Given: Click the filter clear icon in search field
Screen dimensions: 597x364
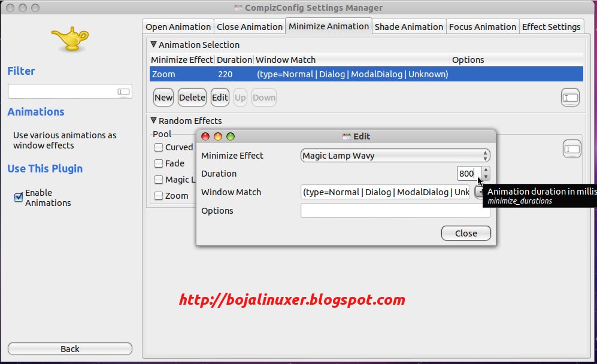Looking at the screenshot, I should (123, 92).
